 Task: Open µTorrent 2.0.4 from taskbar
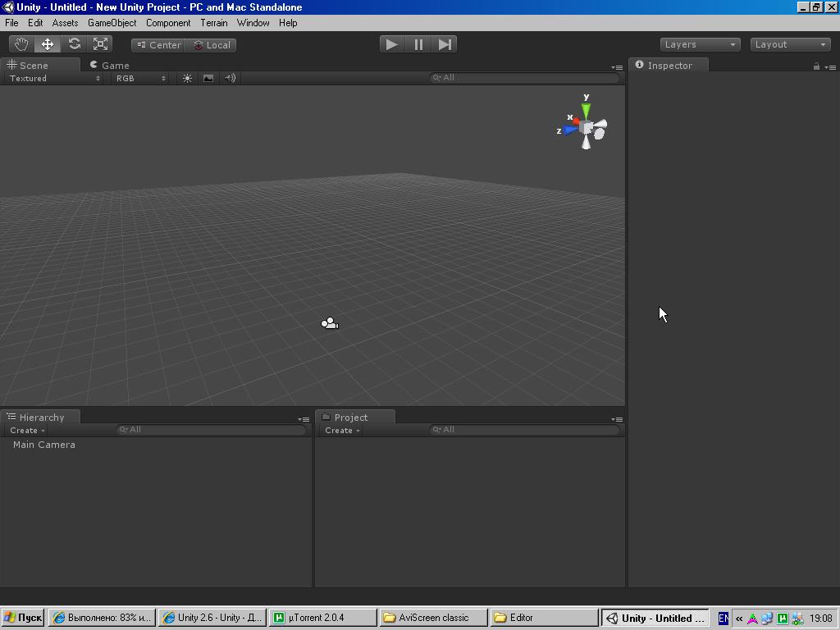pos(323,618)
